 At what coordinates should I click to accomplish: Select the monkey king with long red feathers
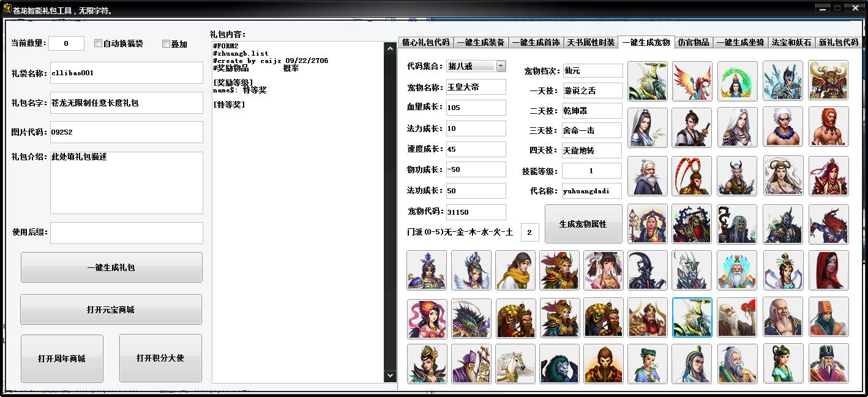692,176
